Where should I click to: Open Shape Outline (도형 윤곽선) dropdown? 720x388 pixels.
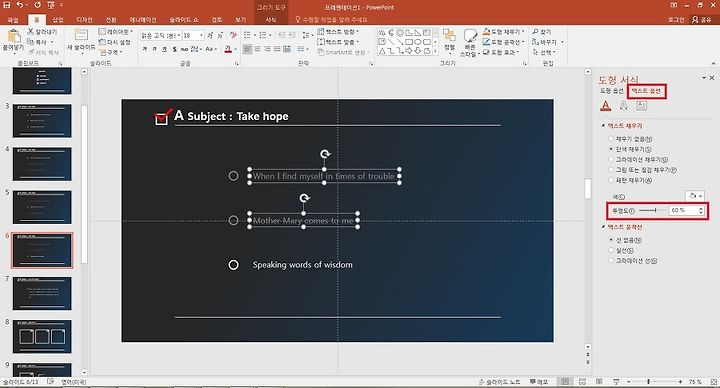[x=503, y=42]
